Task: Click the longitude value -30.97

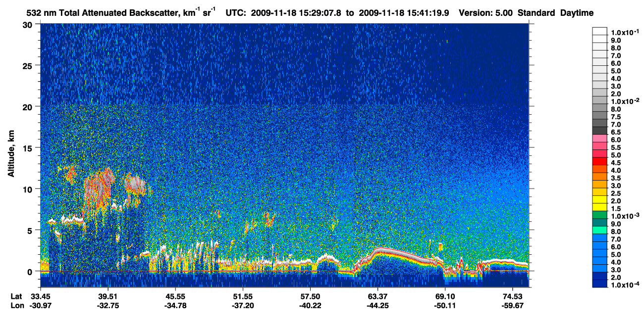Action: coord(40,305)
